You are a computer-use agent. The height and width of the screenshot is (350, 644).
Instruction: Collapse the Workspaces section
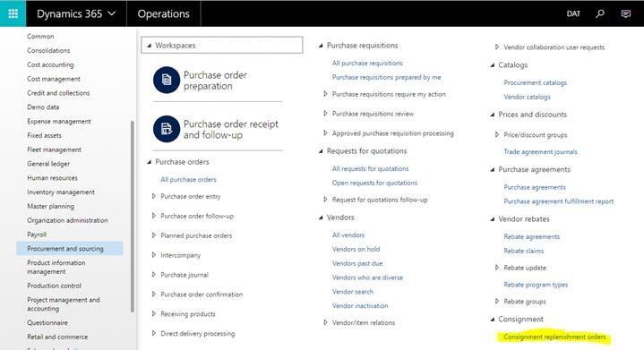[149, 46]
